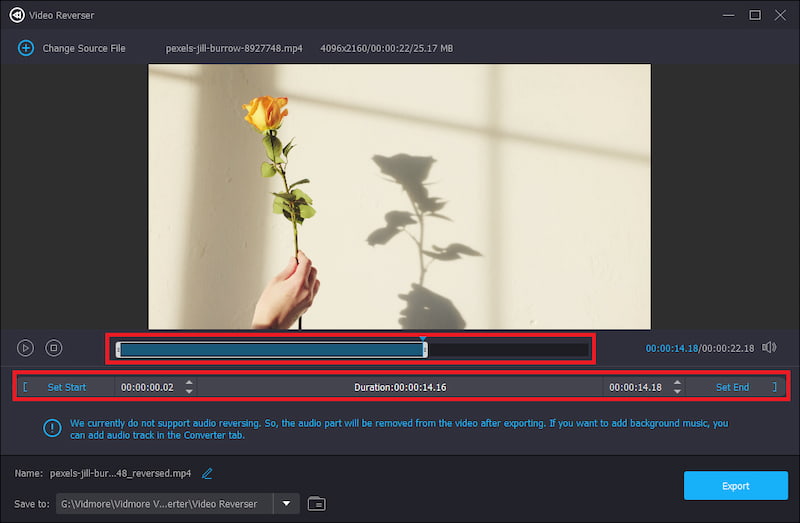Image resolution: width=800 pixels, height=523 pixels.
Task: Minimize the Video Reverser window
Action: click(x=729, y=15)
